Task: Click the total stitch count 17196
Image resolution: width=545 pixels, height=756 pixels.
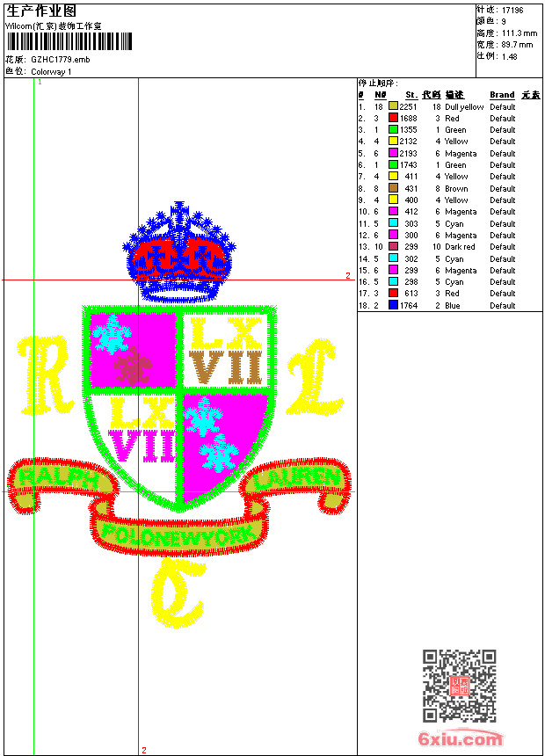Action: [512, 11]
